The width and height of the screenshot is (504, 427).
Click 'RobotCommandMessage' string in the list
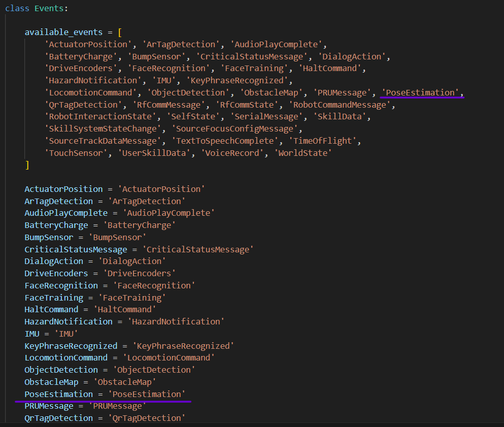pyautogui.click(x=341, y=105)
